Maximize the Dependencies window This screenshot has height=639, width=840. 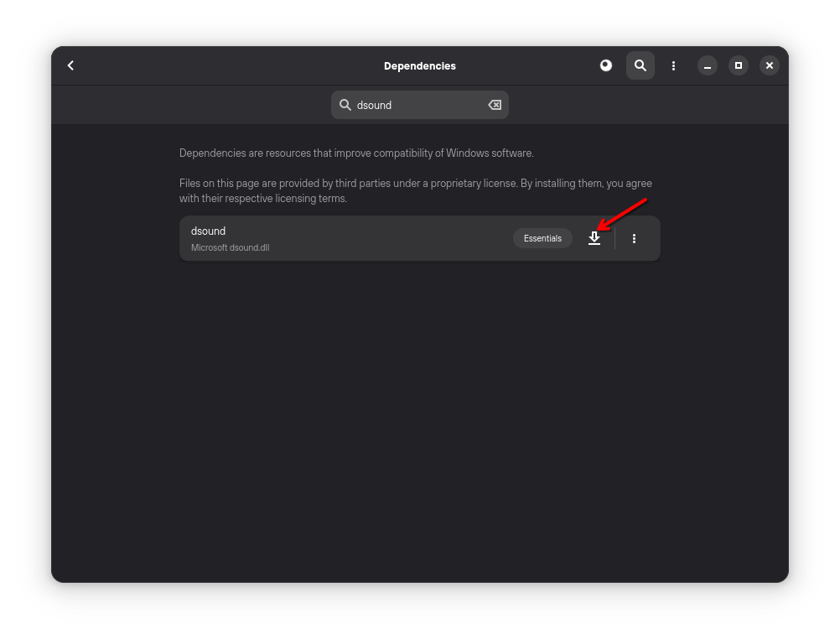(739, 65)
